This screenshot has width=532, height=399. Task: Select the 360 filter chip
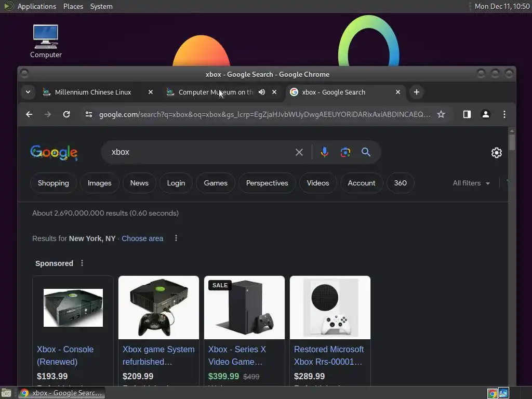pyautogui.click(x=401, y=183)
